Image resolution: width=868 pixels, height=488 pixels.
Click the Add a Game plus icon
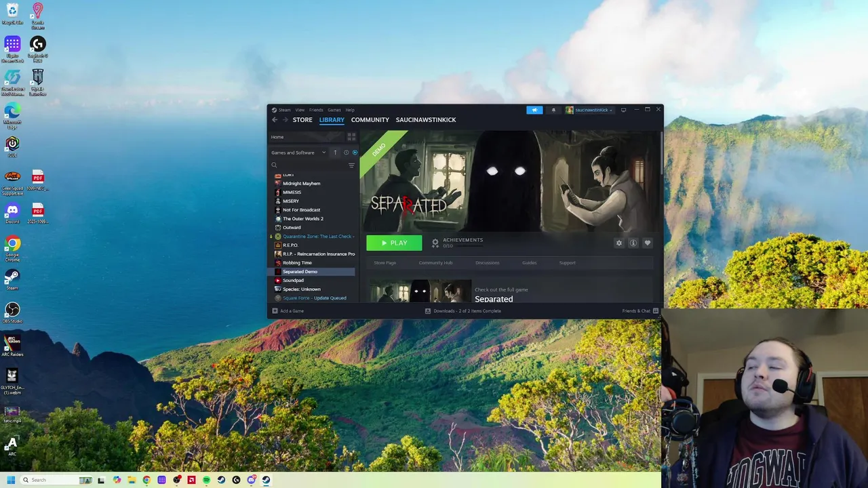[275, 311]
